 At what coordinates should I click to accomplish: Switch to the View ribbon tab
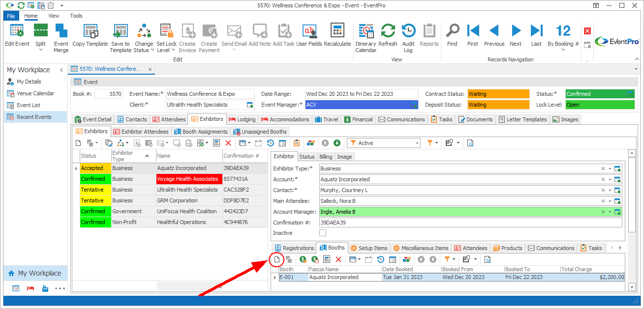[x=54, y=16]
